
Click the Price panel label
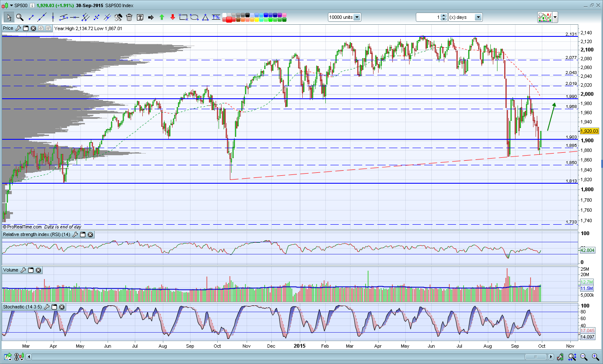pyautogui.click(x=8, y=28)
